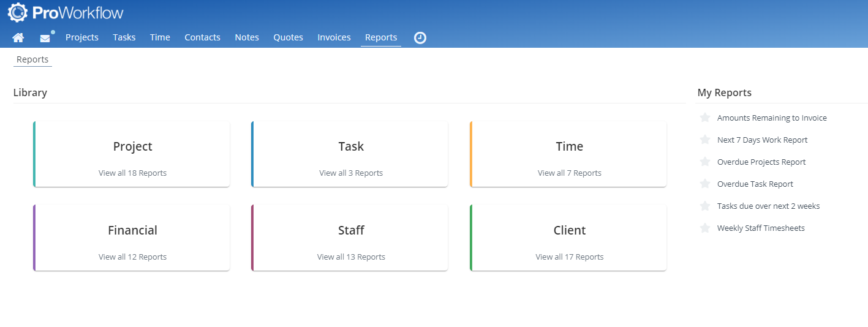Open the Tasks menu

pyautogui.click(x=124, y=37)
